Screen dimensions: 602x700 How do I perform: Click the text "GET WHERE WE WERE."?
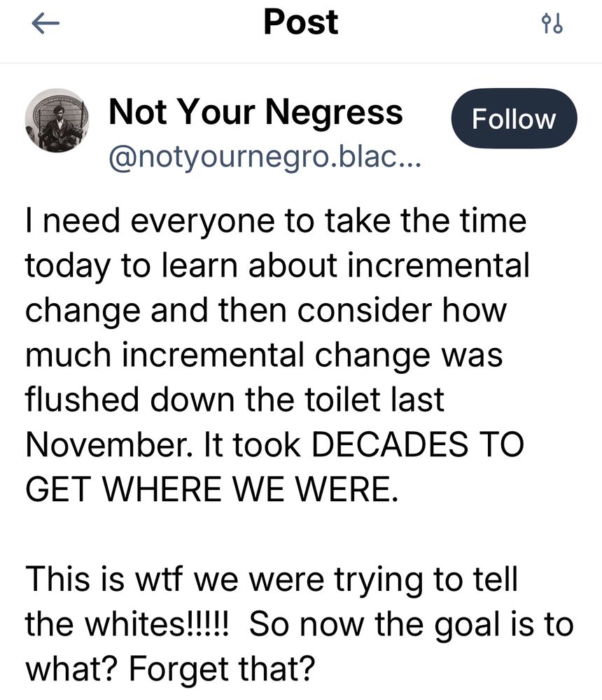(x=211, y=489)
